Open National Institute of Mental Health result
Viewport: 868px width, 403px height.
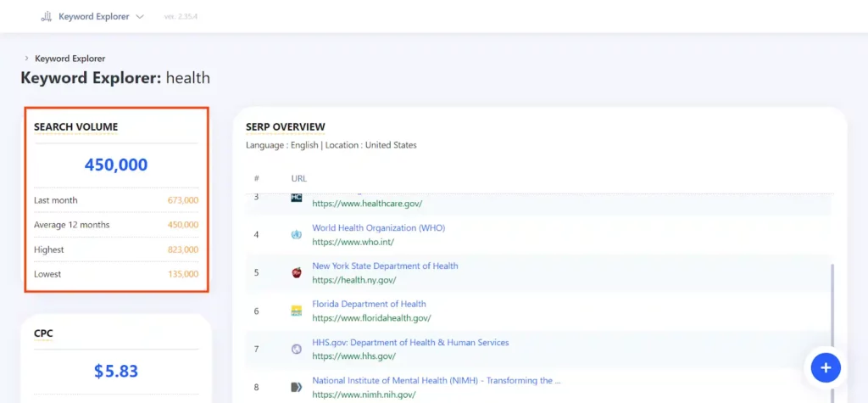point(437,381)
